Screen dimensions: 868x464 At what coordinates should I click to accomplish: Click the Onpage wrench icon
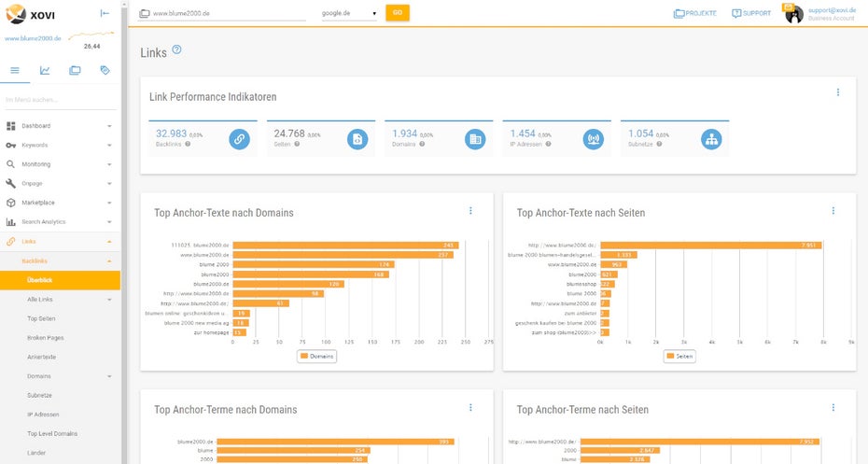pos(10,183)
